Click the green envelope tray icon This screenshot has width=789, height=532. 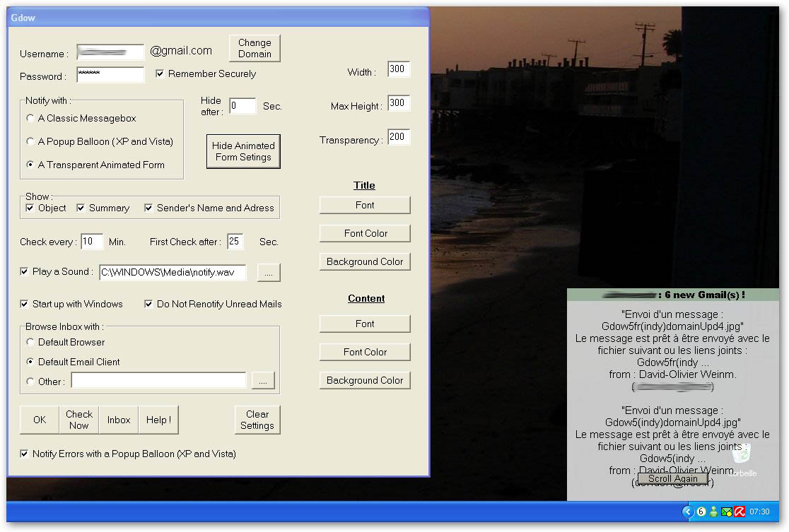[727, 512]
